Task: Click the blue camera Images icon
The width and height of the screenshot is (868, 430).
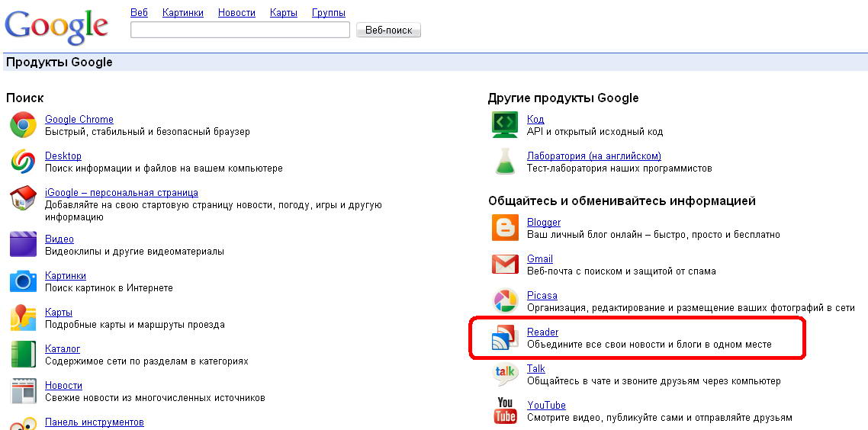Action: [23, 281]
